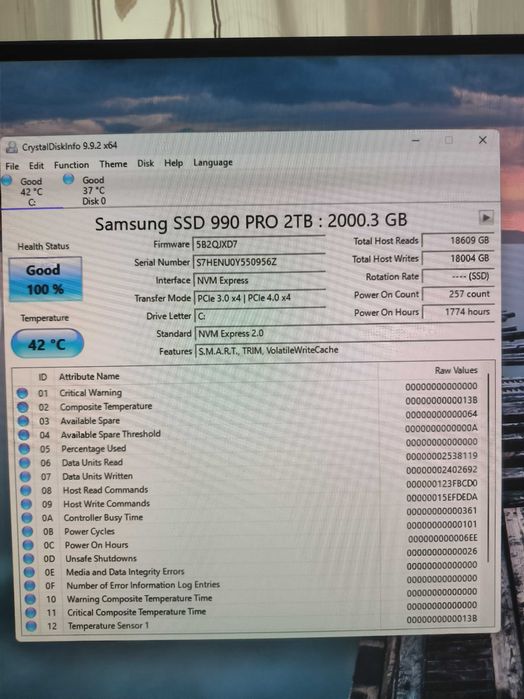Click status icon for Host Write Commands row
Screen dimensions: 524x699
[x=26, y=504]
